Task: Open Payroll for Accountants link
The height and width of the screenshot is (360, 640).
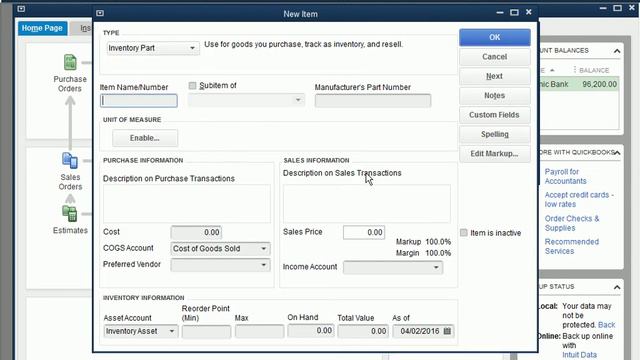Action: pos(565,176)
